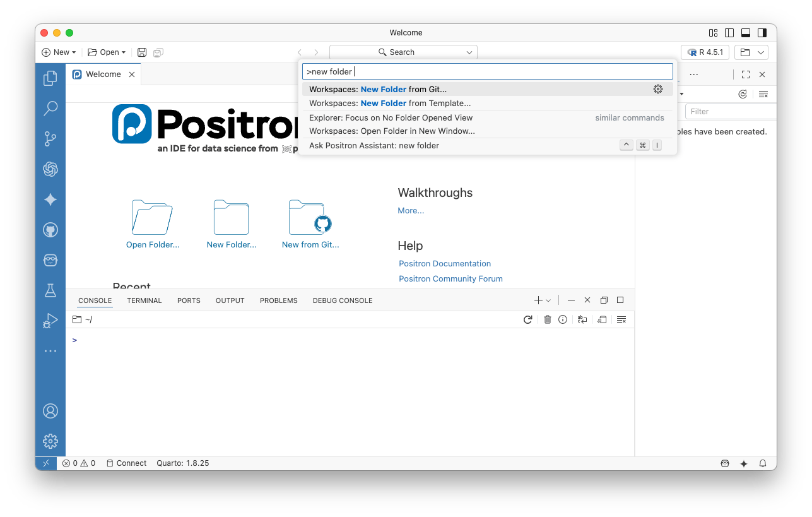Expand the Open dropdown menu
This screenshot has width=812, height=517.
coord(107,52)
